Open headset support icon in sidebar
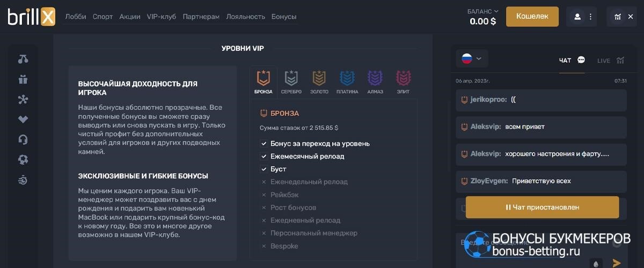The image size is (644, 268). pos(23,139)
